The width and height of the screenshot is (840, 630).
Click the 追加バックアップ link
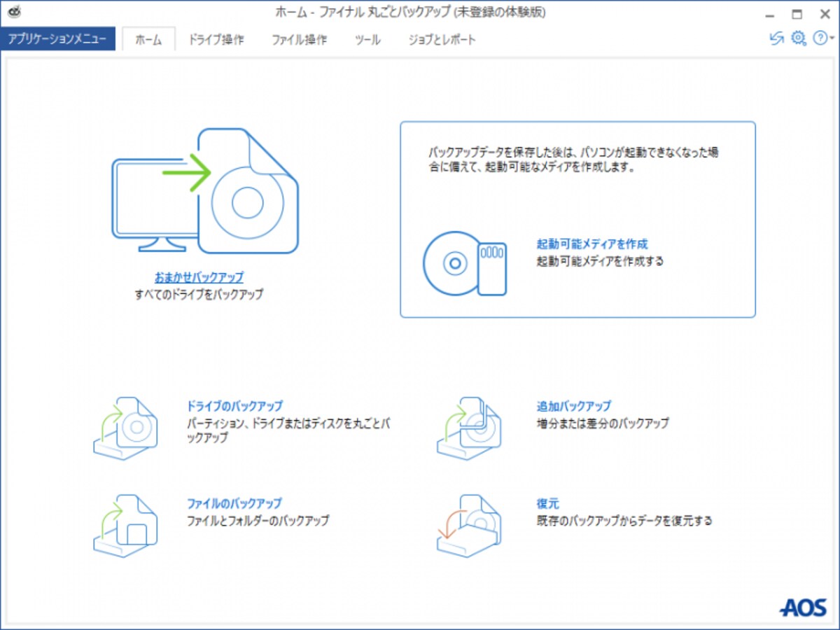574,406
